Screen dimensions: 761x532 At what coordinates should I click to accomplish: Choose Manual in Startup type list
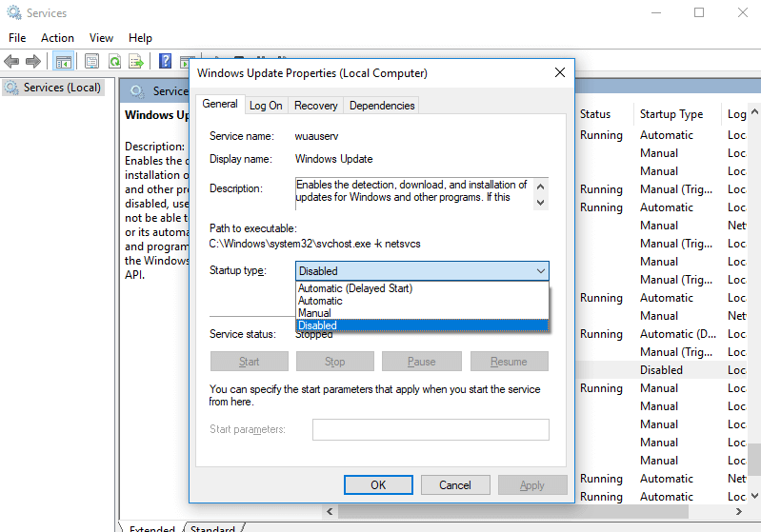coord(422,313)
